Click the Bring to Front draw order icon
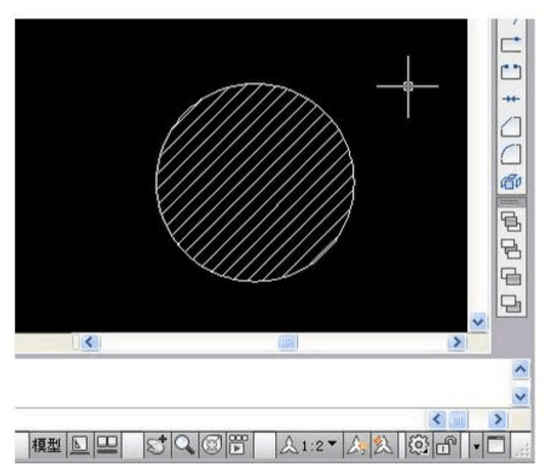The image size is (547, 464). 511,222
